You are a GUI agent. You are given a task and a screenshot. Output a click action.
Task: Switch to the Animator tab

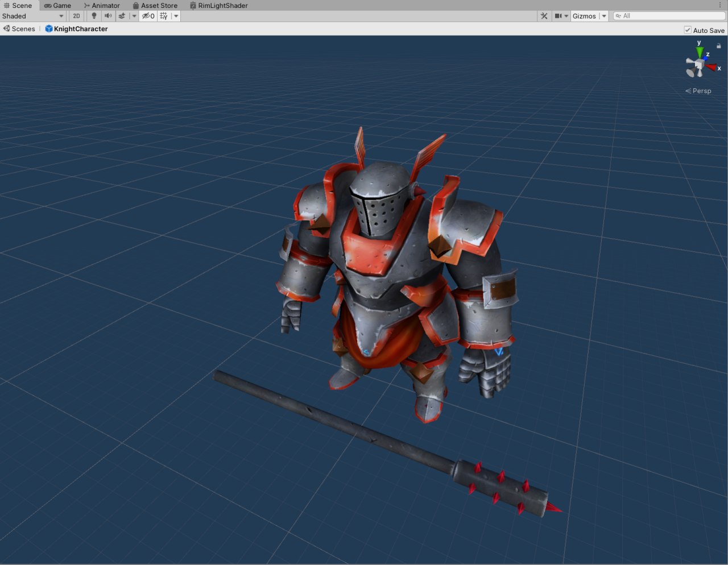102,5
